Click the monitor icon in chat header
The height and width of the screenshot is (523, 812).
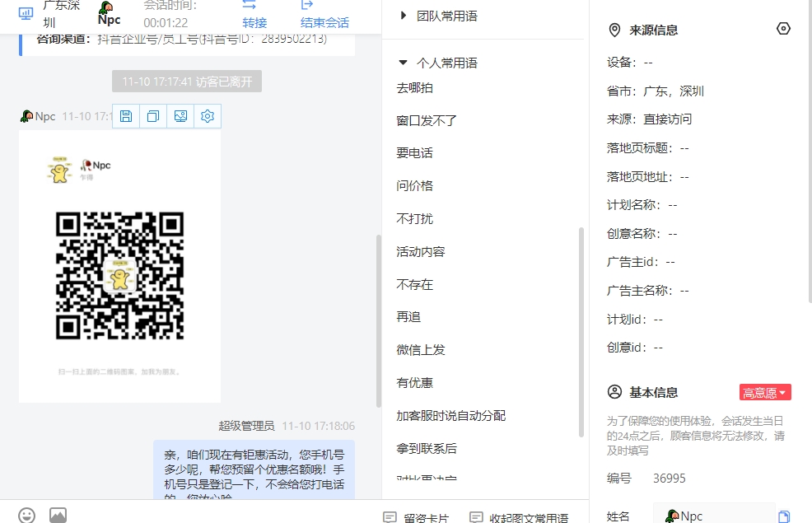pyautogui.click(x=26, y=13)
